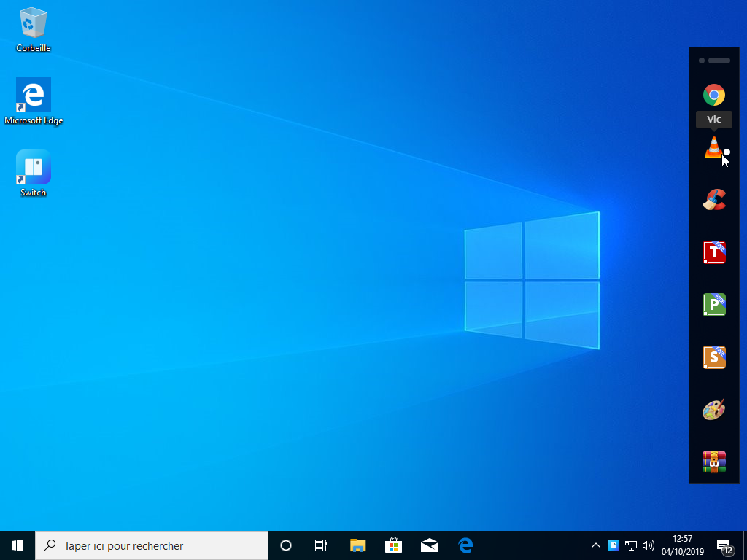Select the Corbeille recycle bin icon
The image size is (747, 560).
(33, 29)
